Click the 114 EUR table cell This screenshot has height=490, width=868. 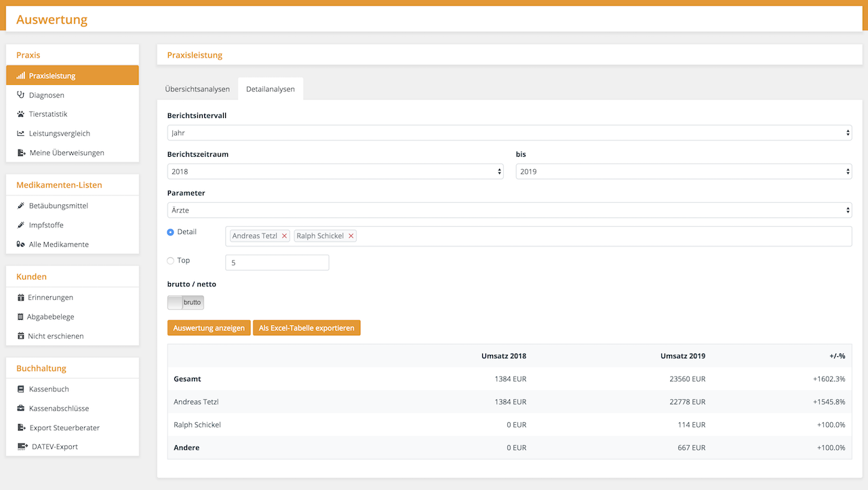pos(692,425)
